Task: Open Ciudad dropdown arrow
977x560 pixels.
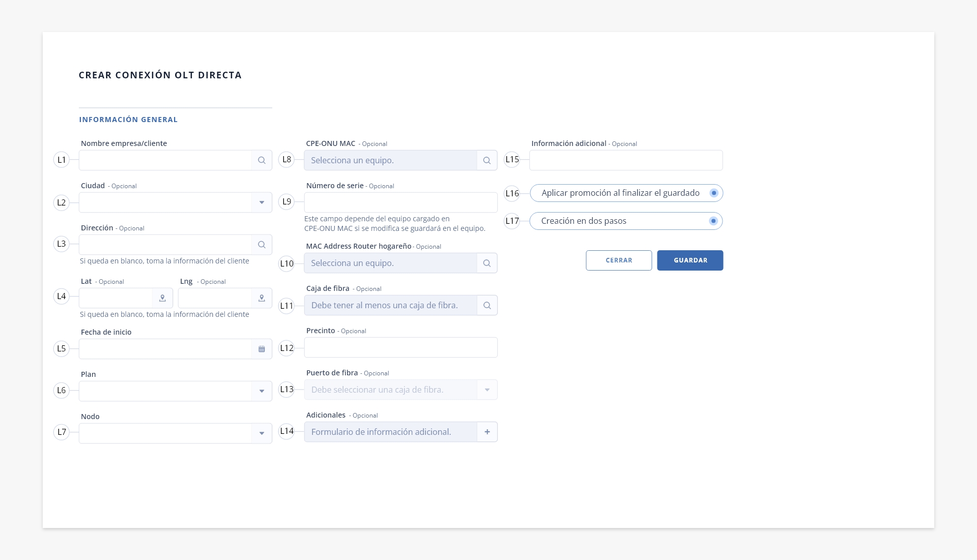Action: point(262,202)
